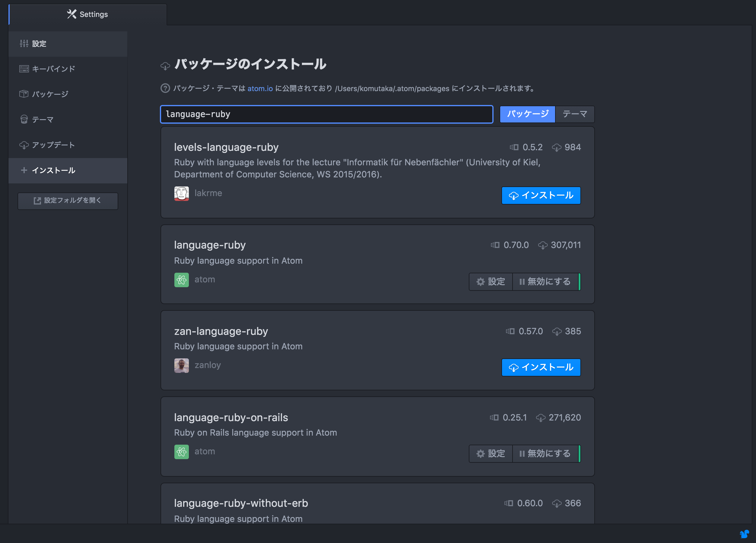
Task: Open author lakrme's profile name
Action: (208, 193)
